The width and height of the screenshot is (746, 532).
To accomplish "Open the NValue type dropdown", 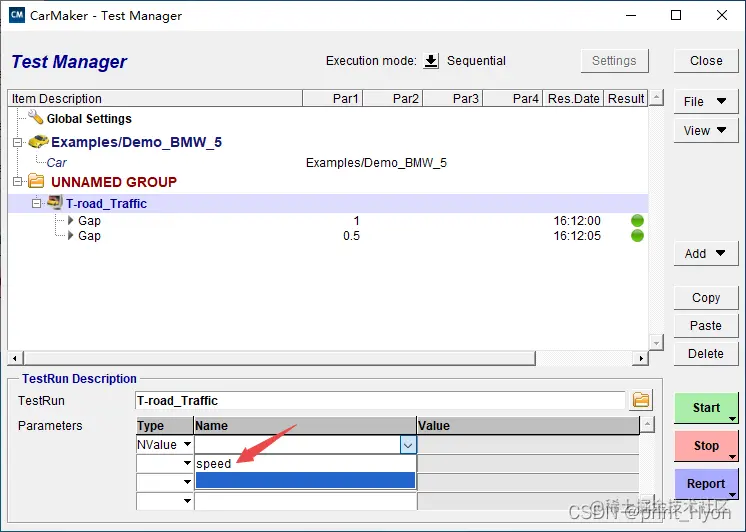I will click(x=187, y=444).
